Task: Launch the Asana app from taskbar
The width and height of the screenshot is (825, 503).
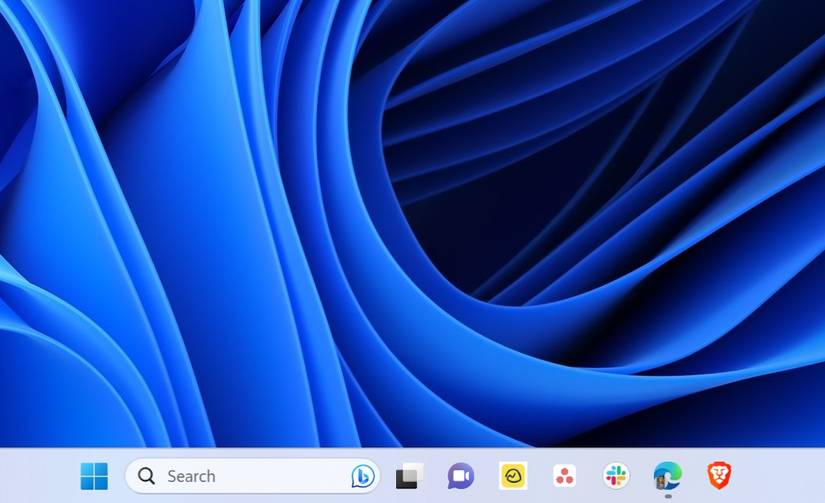Action: click(x=565, y=476)
